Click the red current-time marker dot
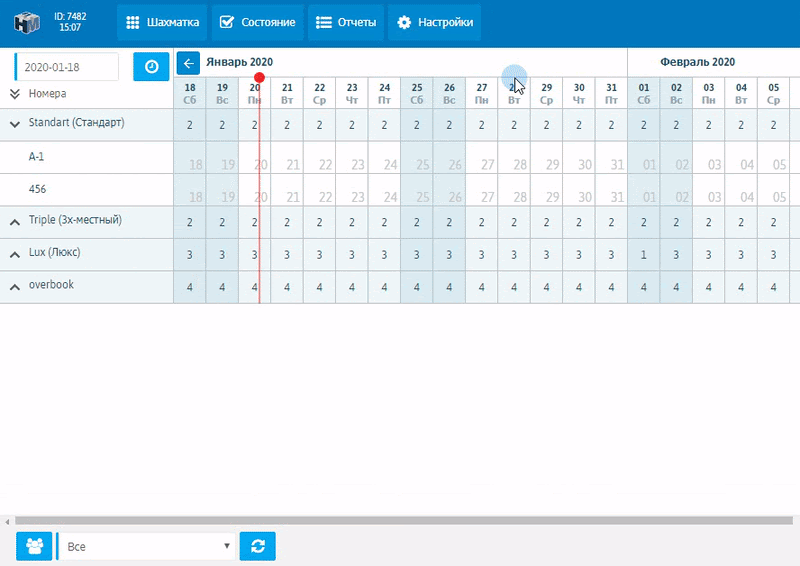Viewport: 800px width, 566px height. coord(259,77)
